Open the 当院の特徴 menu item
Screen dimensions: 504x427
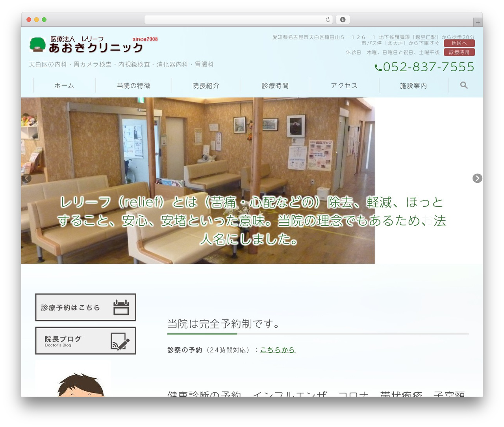tap(133, 85)
